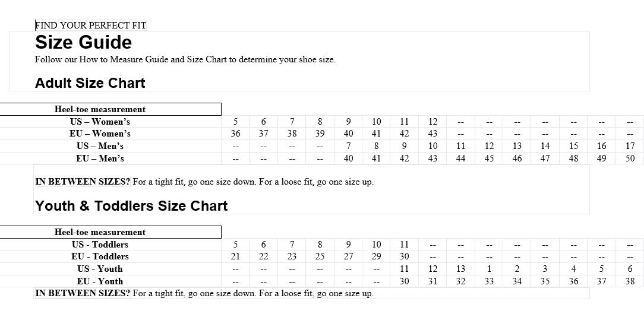Viewport: 644px width, 314px height.
Task: Select the "US - Youth" row label
Action: [100, 269]
